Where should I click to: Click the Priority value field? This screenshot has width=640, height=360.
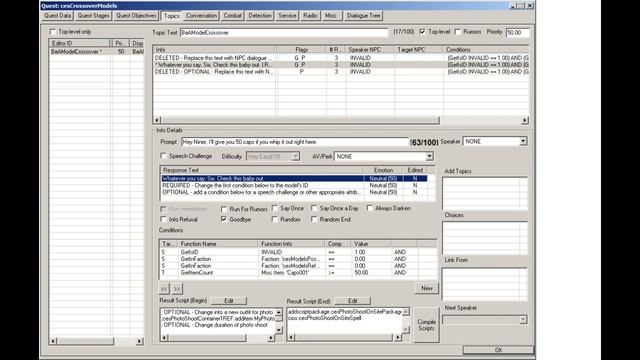(517, 32)
